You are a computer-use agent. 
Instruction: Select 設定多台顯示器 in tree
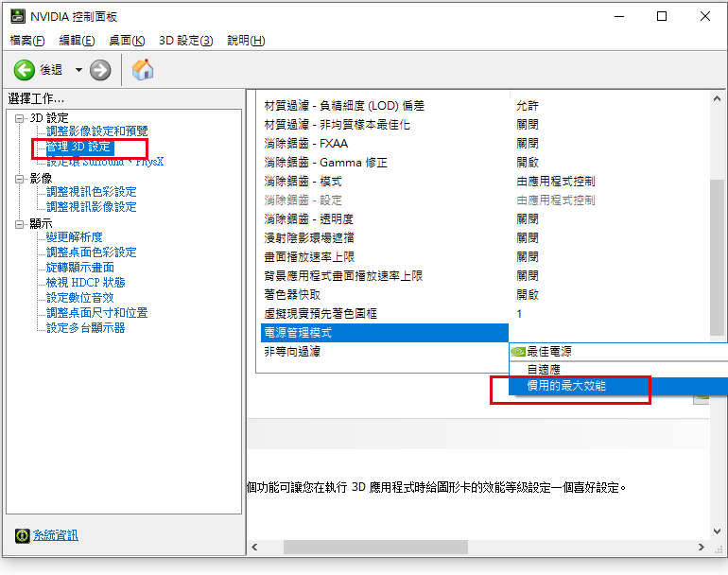tap(86, 328)
